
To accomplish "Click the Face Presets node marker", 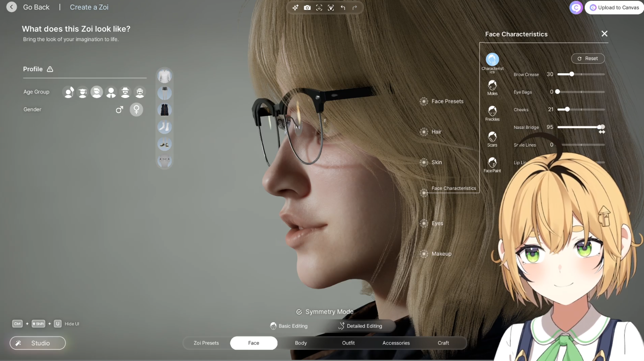I will point(424,101).
